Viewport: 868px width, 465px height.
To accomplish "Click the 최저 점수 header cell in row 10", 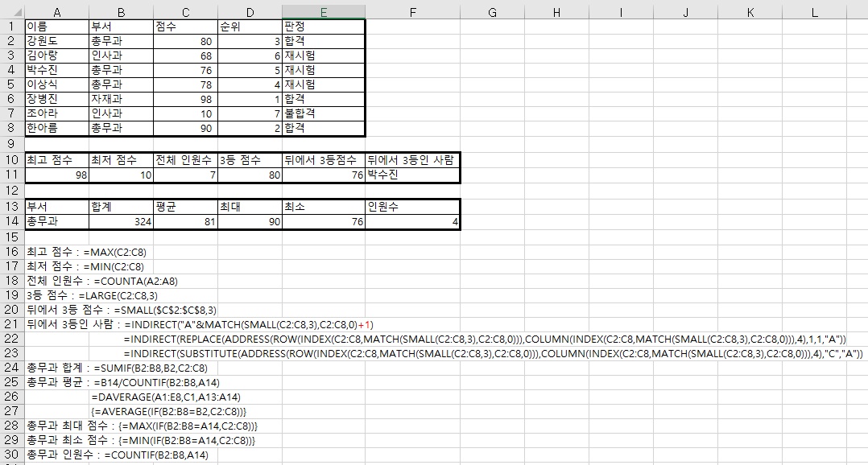I will pyautogui.click(x=122, y=160).
